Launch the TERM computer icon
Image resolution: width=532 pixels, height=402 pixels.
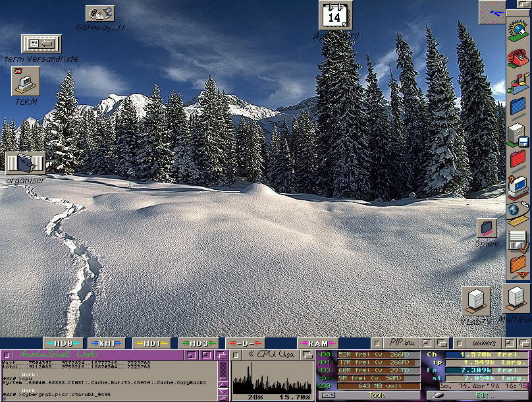point(26,81)
